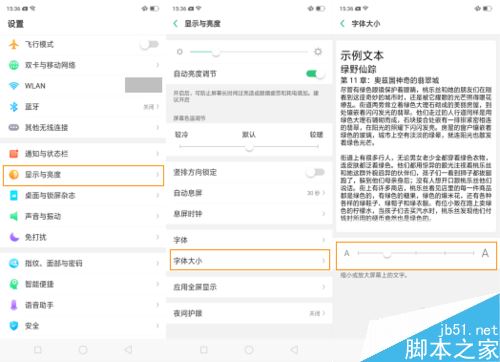
Task: Tap the Bluetooth icon
Action: click(x=14, y=107)
